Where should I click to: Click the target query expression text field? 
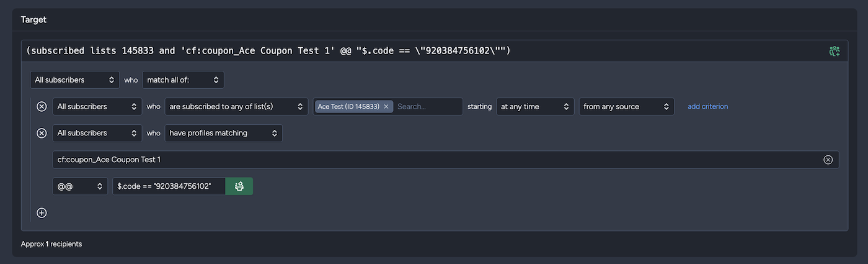coord(425,51)
